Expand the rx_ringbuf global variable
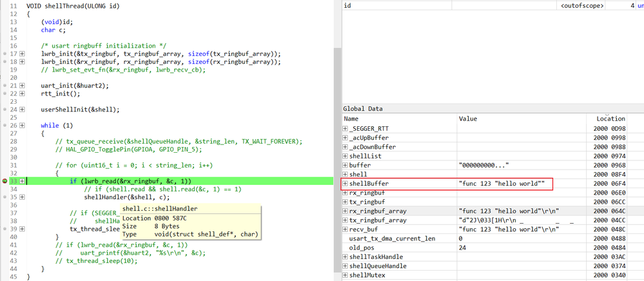The width and height of the screenshot is (644, 281). [x=346, y=193]
